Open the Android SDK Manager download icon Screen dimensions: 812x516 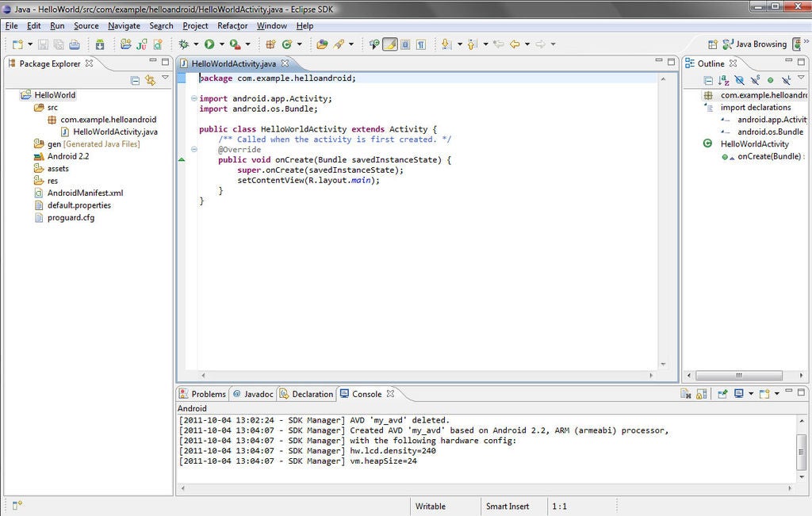(100, 44)
